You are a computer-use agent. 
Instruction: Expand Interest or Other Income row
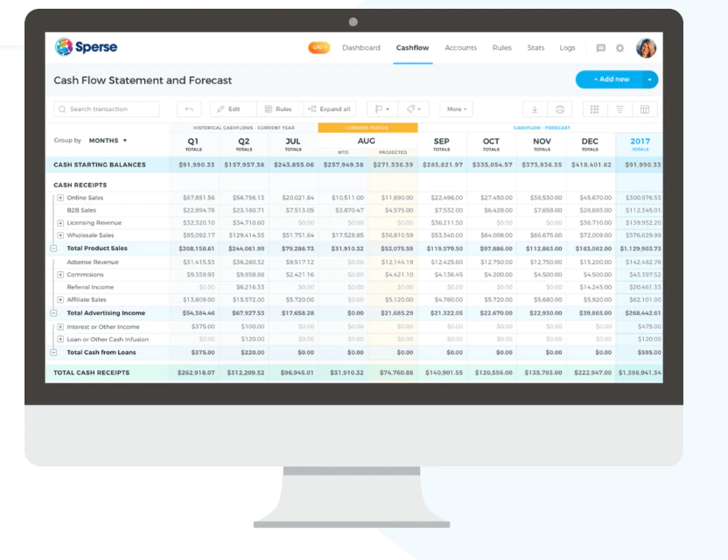pyautogui.click(x=60, y=327)
